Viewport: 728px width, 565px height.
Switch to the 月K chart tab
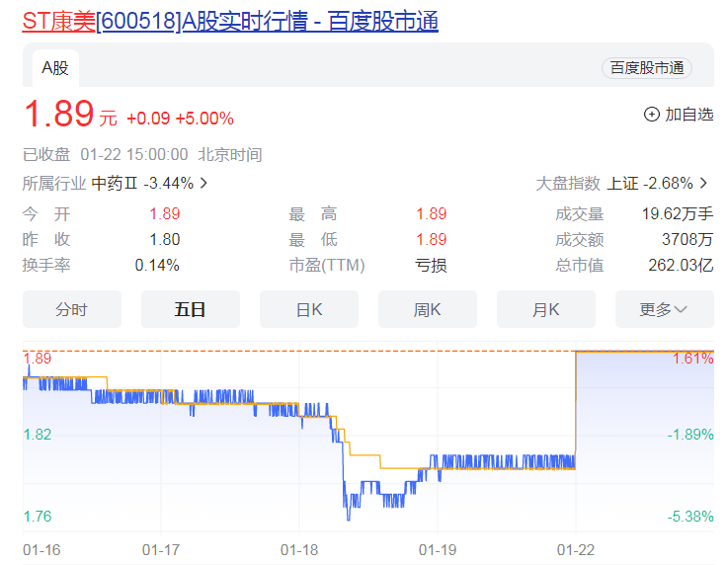click(x=546, y=309)
